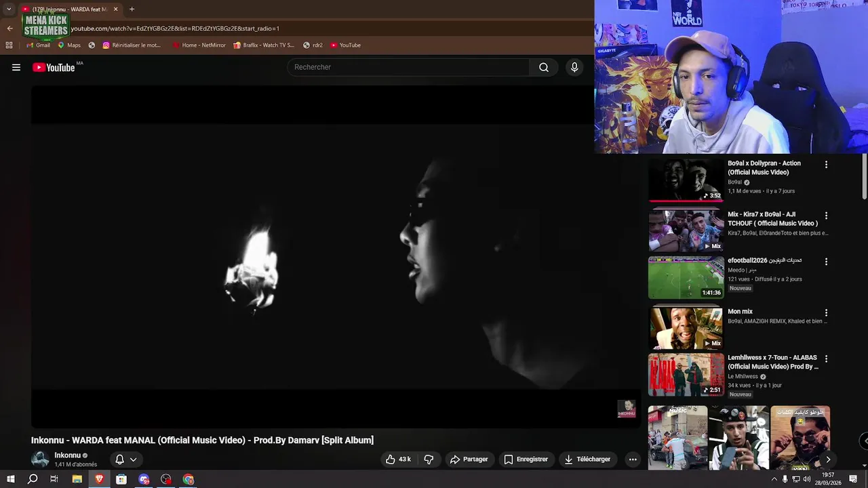
Task: Open Bo9al x Dollypran Action thumbnail
Action: (x=686, y=180)
